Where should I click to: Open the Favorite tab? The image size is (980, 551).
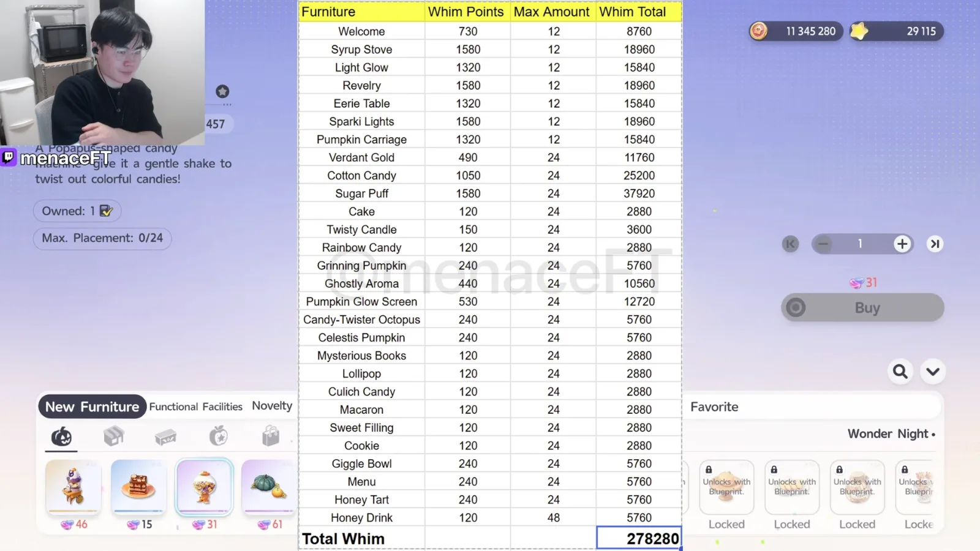coord(714,407)
